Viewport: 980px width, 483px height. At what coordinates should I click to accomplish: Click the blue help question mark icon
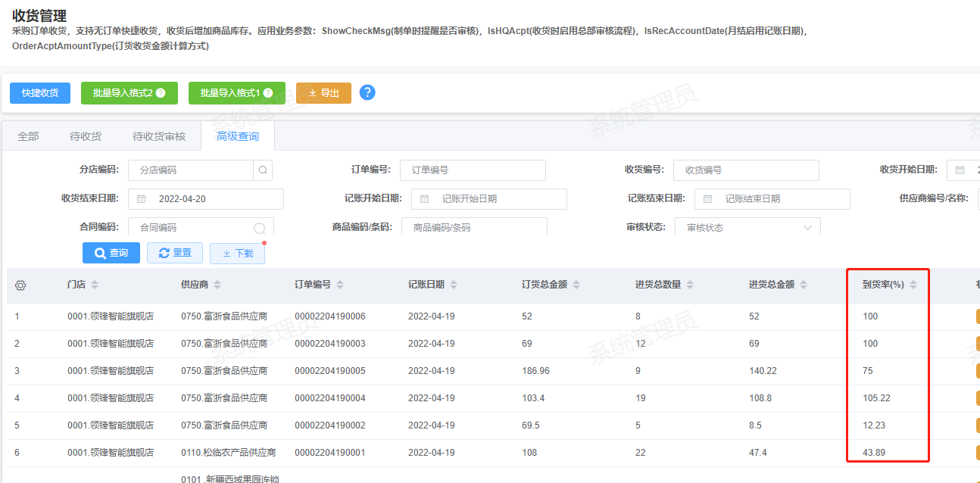click(367, 92)
